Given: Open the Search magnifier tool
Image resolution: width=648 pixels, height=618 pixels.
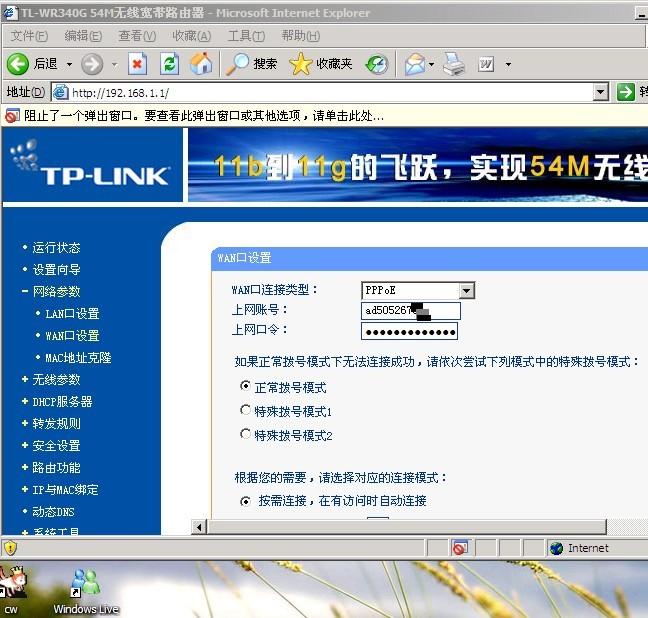Looking at the screenshot, I should click(x=251, y=64).
